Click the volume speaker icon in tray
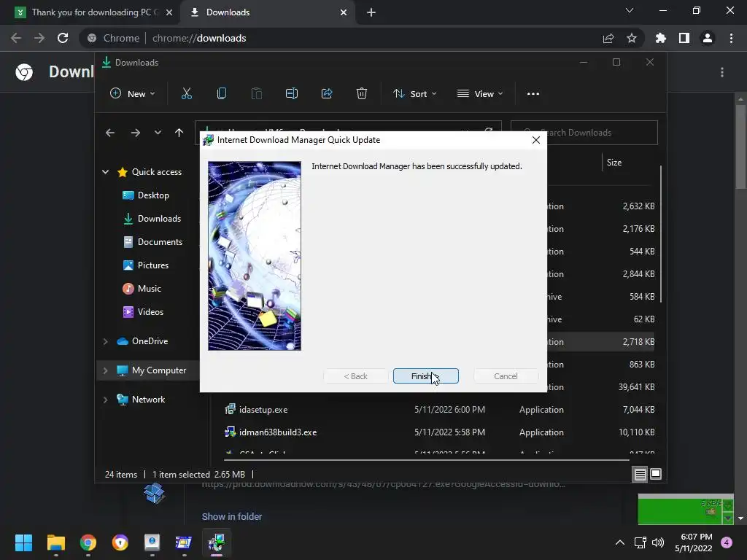The image size is (747, 560). pyautogui.click(x=658, y=542)
